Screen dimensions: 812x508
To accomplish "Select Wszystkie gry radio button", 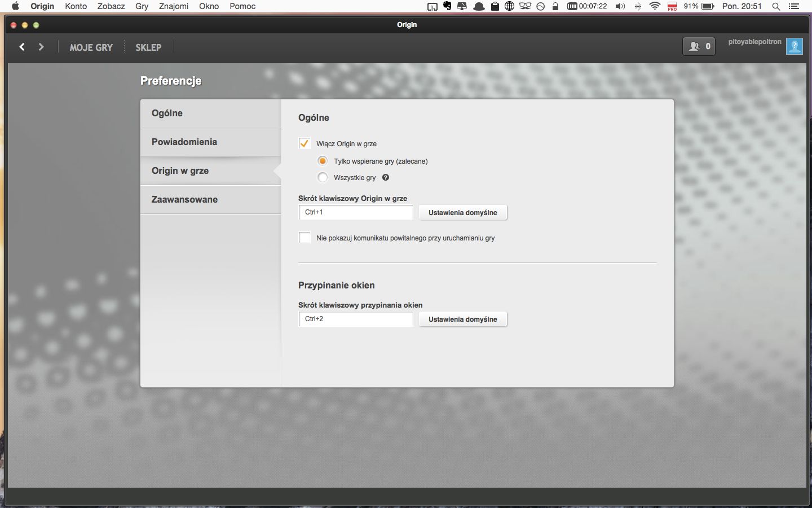I will pyautogui.click(x=323, y=177).
